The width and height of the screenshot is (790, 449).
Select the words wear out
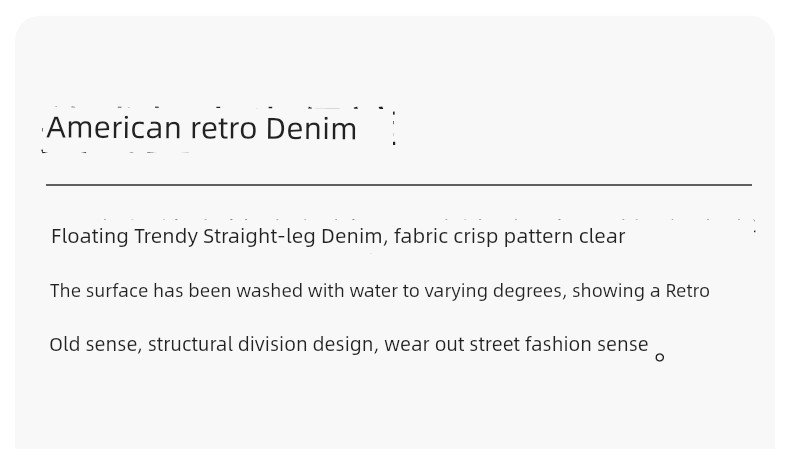424,345
